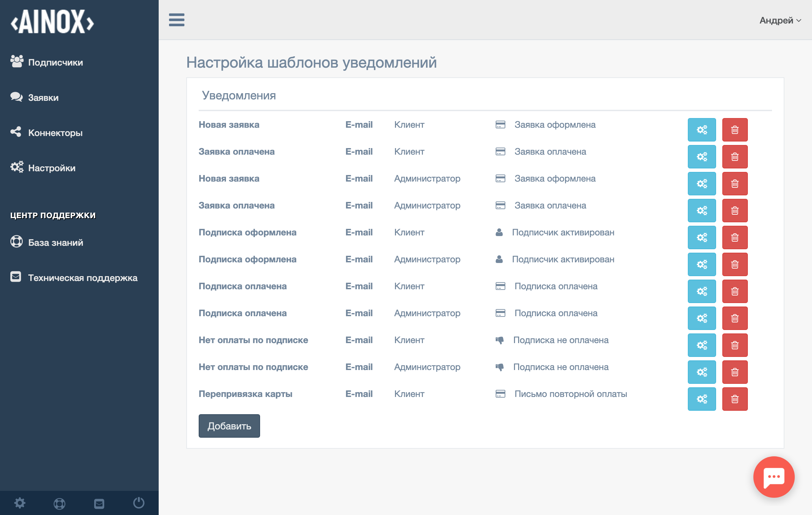812x515 pixels.
Task: Click Заявка оформлена in the first row
Action: coord(555,125)
